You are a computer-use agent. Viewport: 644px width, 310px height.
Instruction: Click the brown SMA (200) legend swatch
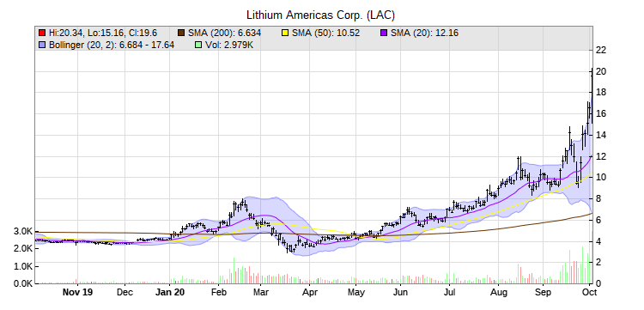[x=181, y=33]
